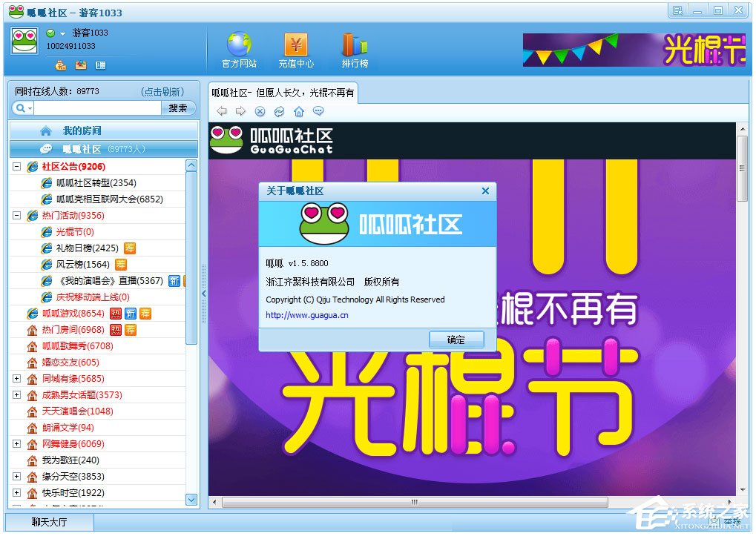Collapse the 社区公告 tree node
The width and height of the screenshot is (756, 536).
pos(16,167)
